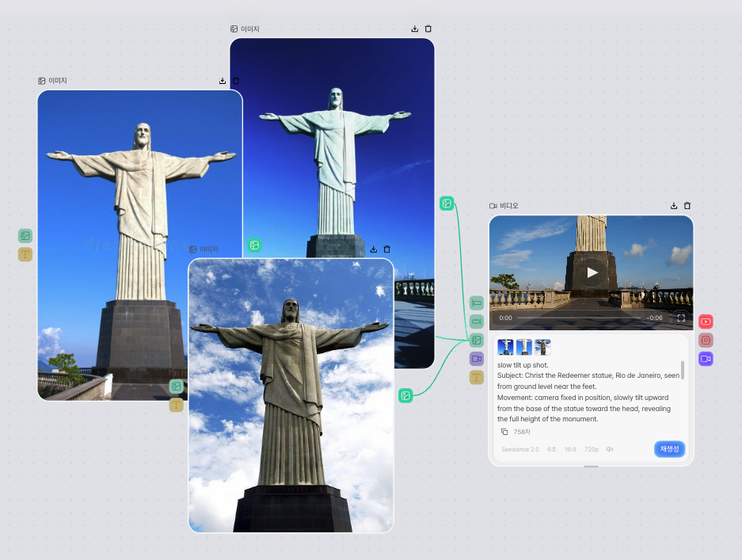Download the video node output
Screen dimensions: 742x560
point(674,206)
